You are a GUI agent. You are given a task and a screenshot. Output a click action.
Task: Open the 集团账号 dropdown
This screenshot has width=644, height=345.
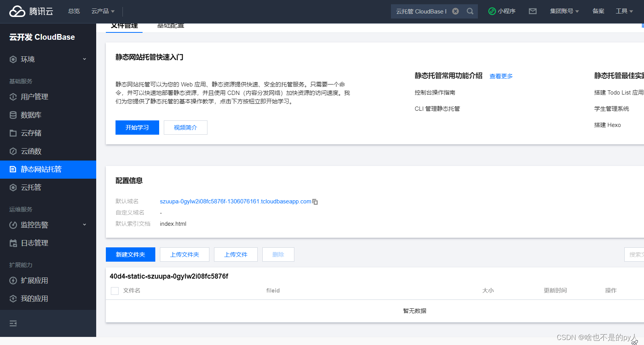[564, 11]
